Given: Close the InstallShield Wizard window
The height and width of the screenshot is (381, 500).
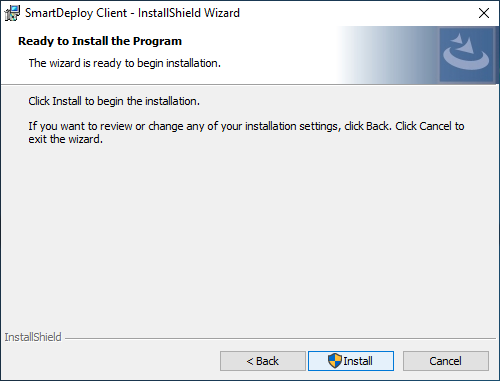Looking at the screenshot, I should [x=484, y=13].
